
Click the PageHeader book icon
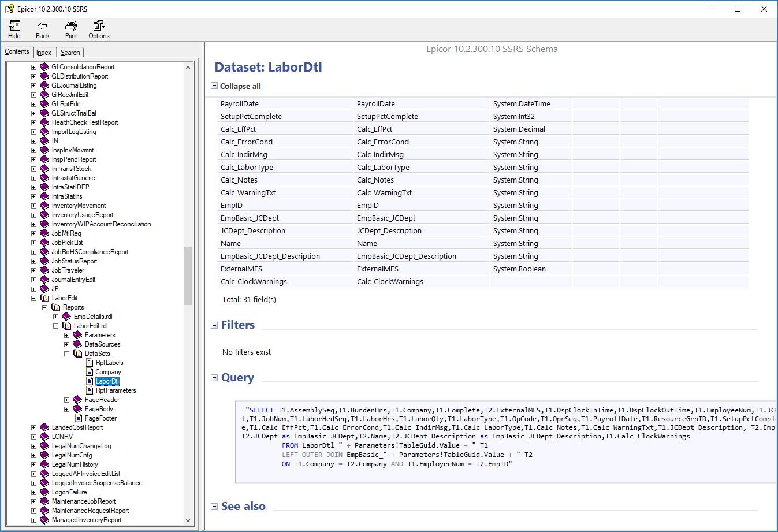click(x=77, y=400)
